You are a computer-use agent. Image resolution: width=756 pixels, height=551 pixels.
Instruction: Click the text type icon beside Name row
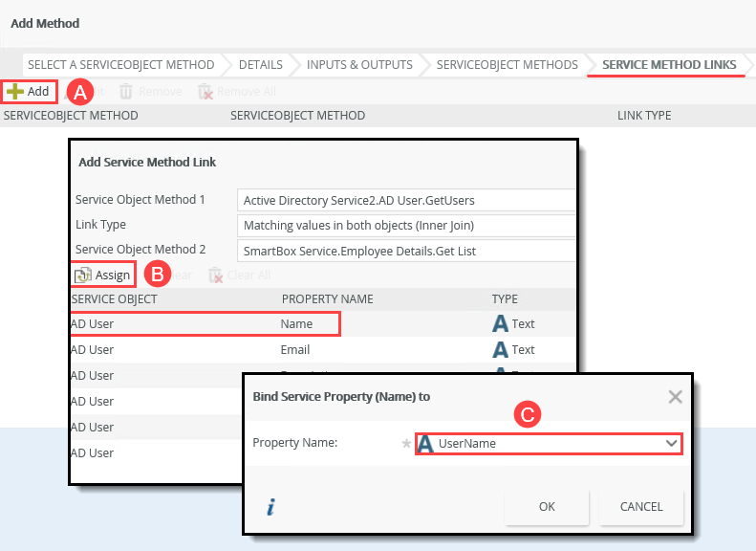[x=500, y=324]
